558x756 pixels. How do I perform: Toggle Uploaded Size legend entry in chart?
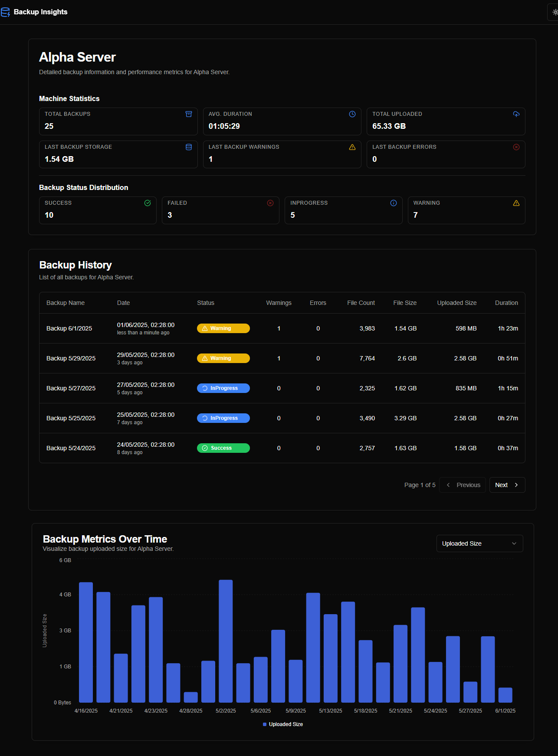[283, 724]
